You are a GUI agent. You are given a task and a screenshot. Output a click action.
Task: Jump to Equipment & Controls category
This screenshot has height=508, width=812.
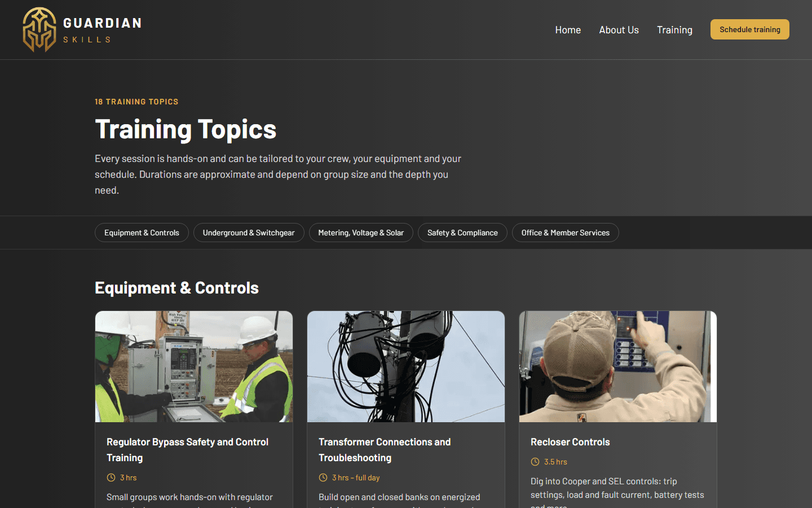[142, 233]
